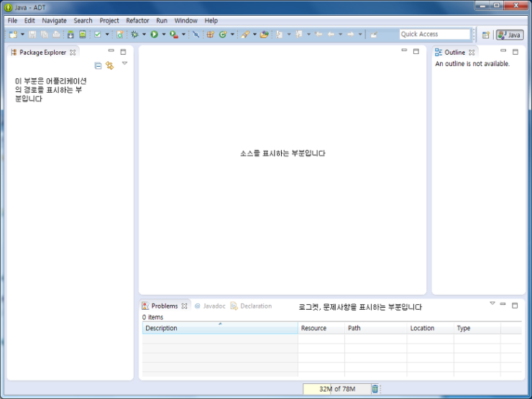
Task: Click Collapse All in Package Explorer
Action: click(98, 65)
